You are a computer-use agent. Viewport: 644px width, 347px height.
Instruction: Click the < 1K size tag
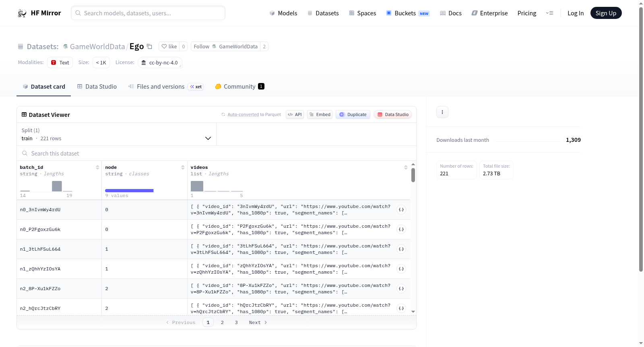point(101,62)
